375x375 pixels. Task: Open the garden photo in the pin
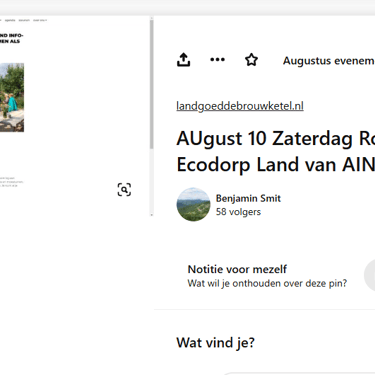coord(12,97)
